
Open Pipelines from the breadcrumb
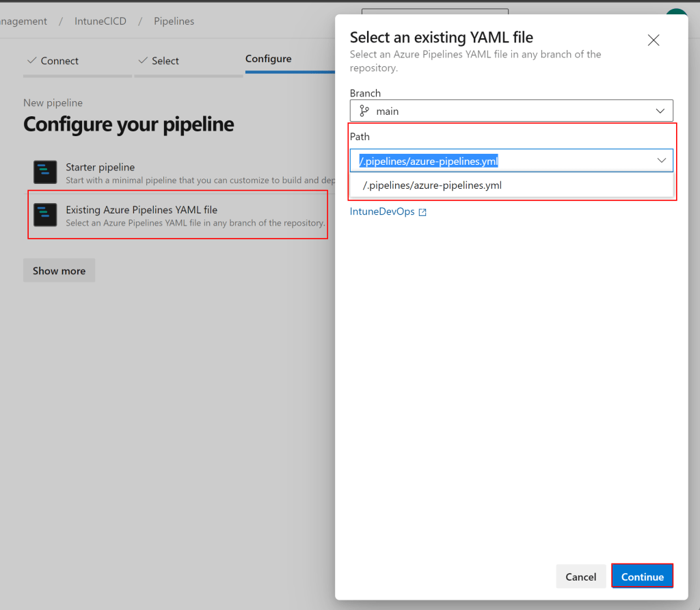click(174, 21)
